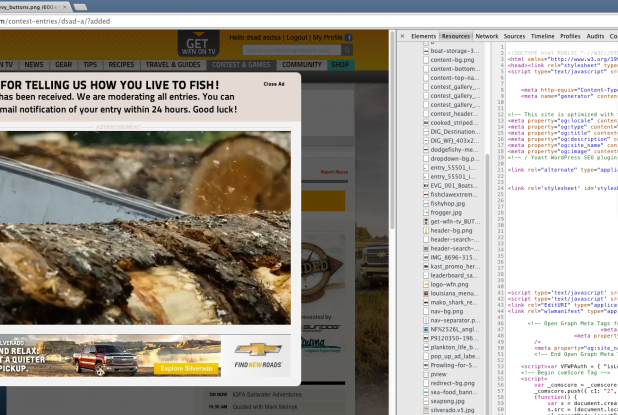Click the browser address bar URL
This screenshot has width=618, height=415.
pyautogui.click(x=55, y=21)
